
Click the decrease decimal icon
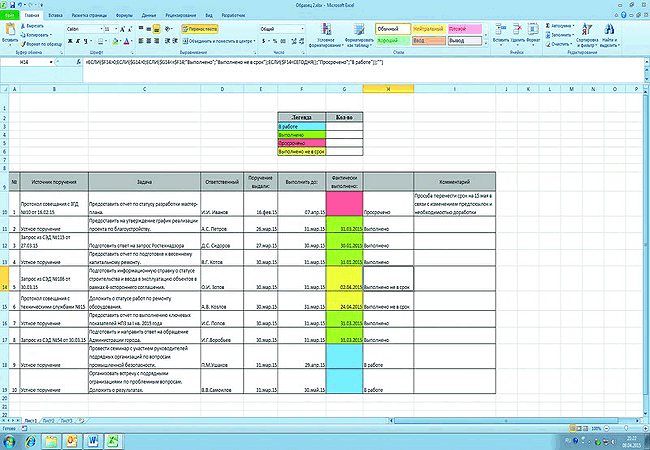tap(302, 41)
